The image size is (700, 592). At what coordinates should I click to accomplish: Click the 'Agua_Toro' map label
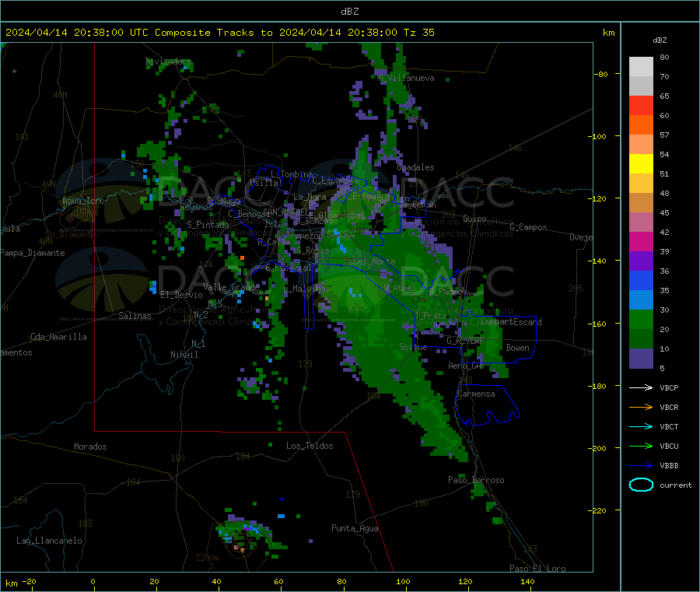[x=83, y=201]
